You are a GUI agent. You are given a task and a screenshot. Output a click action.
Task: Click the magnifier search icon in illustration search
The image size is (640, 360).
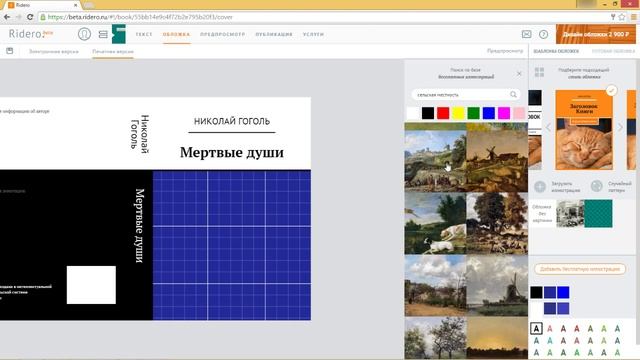pyautogui.click(x=513, y=95)
